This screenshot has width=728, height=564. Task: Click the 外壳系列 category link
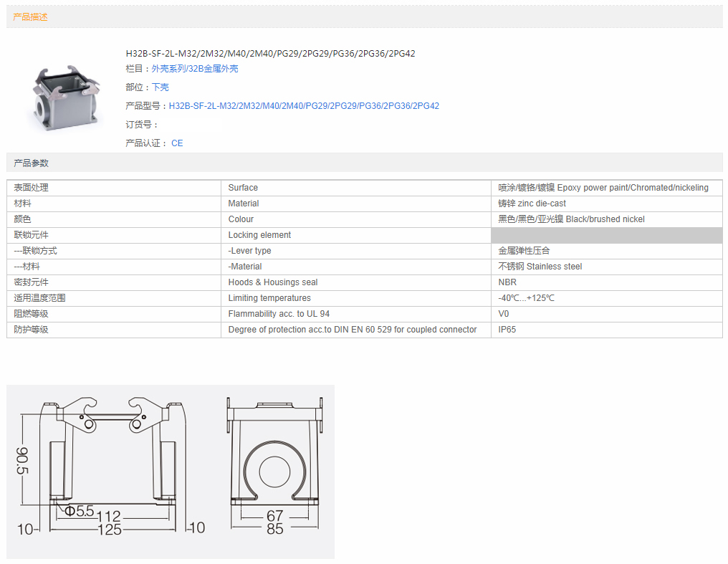[x=168, y=69]
